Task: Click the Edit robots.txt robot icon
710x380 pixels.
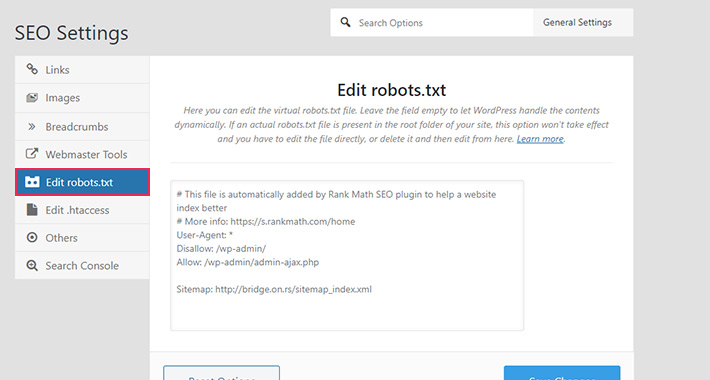Action: (x=32, y=182)
